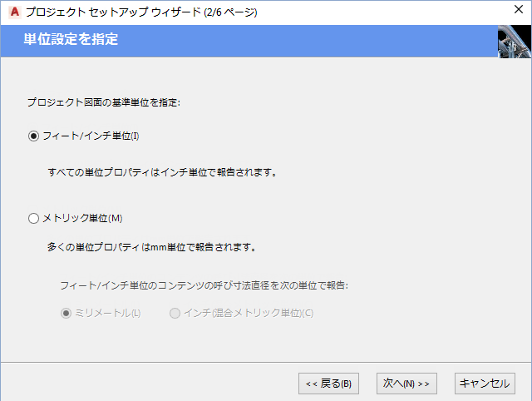
Task: Click the mm単位で報告されます description text
Action: (151, 247)
